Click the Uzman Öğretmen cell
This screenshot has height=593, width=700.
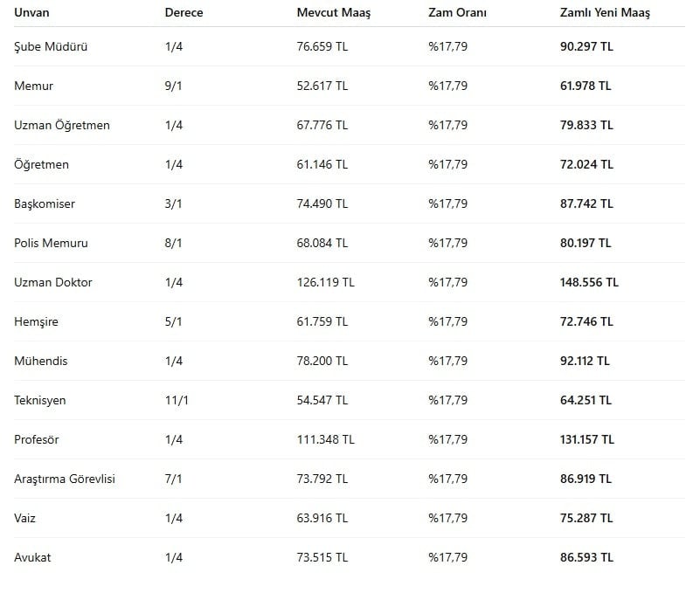62,125
